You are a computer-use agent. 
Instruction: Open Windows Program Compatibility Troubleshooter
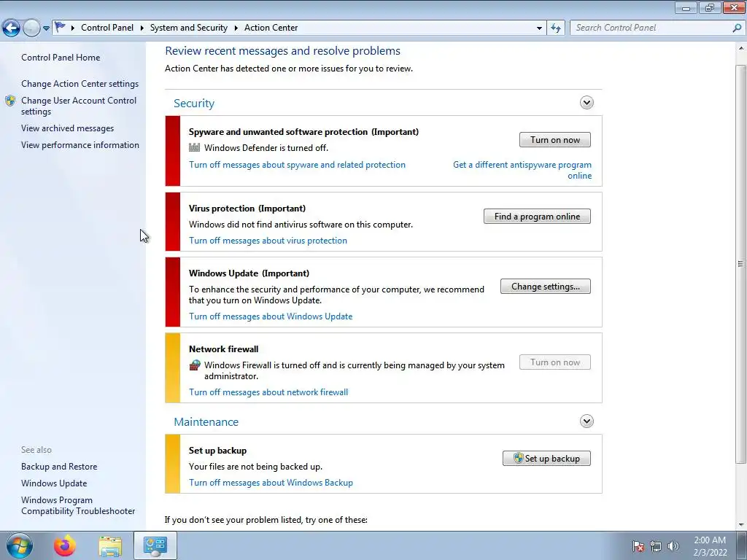click(x=78, y=505)
